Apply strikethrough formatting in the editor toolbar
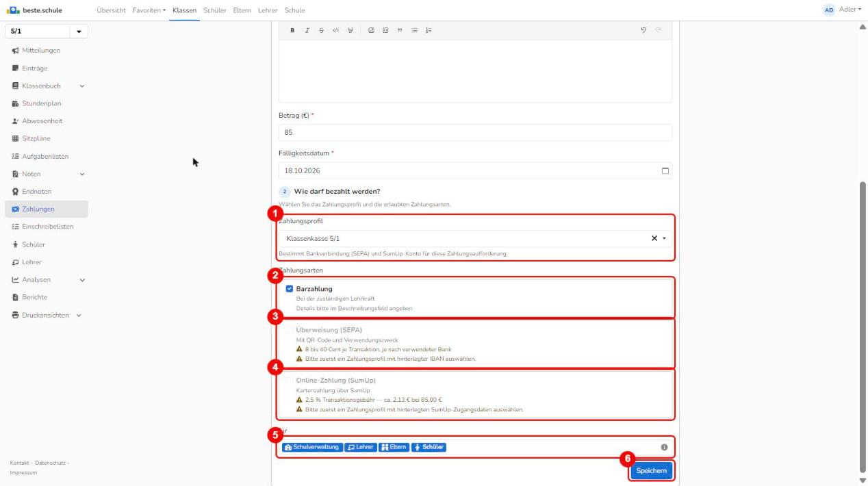 (x=321, y=31)
